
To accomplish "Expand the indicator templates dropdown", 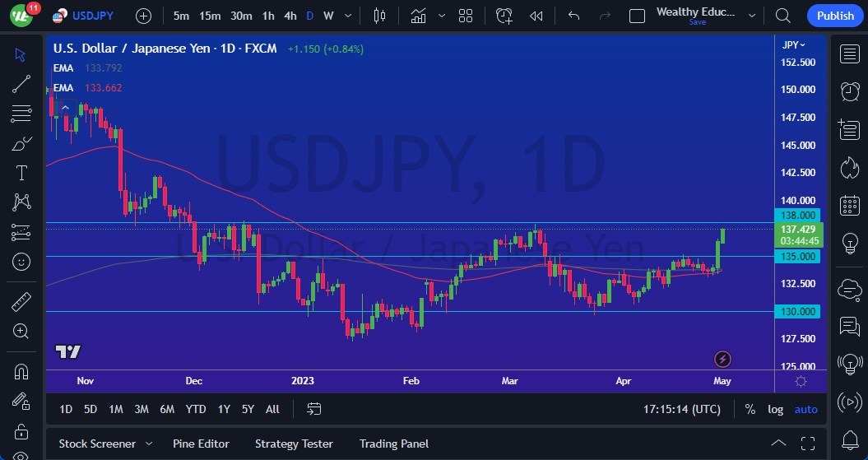I will pos(442,16).
